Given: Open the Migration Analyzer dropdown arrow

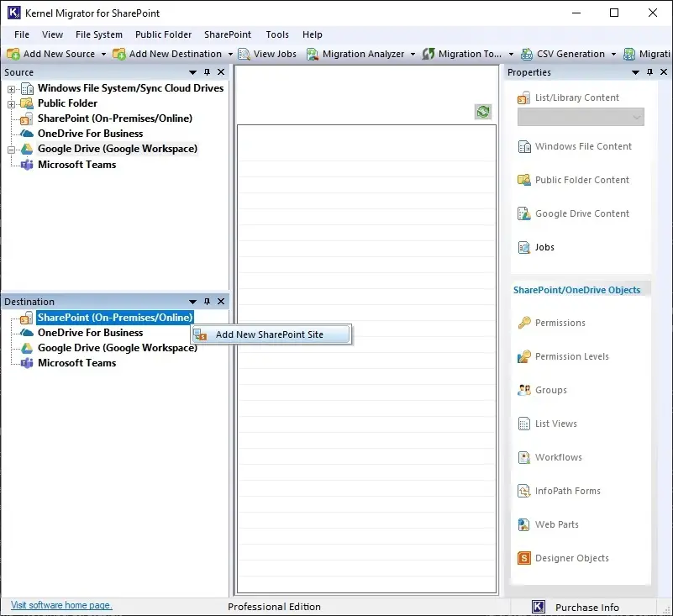Looking at the screenshot, I should (413, 55).
